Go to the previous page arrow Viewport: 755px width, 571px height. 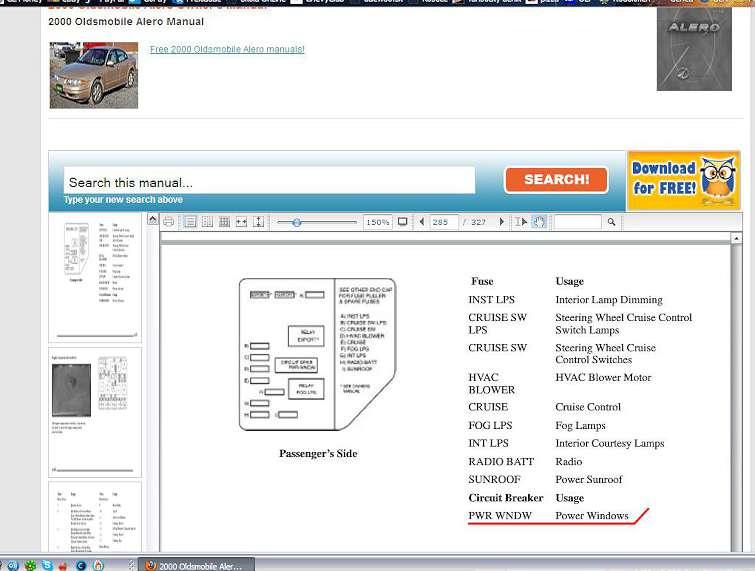point(422,222)
